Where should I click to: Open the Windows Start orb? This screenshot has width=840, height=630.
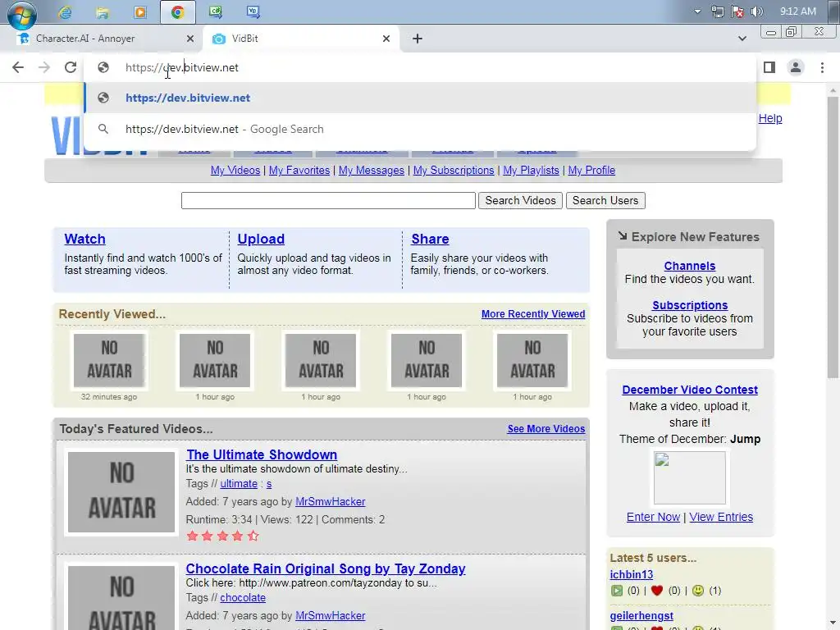[22, 13]
